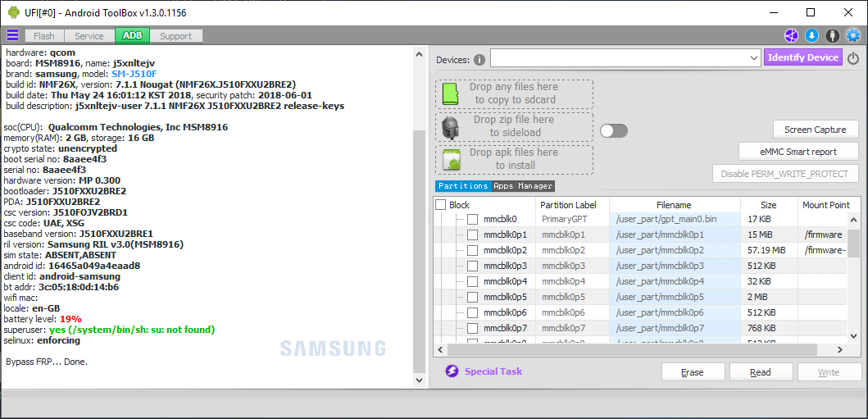Click the purple share icon in the top bar

click(x=790, y=36)
